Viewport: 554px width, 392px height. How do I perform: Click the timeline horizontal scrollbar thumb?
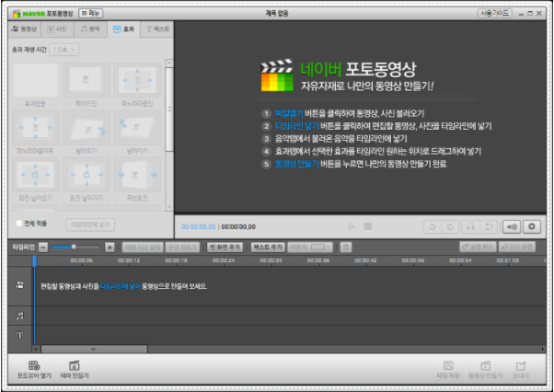pyautogui.click(x=94, y=349)
